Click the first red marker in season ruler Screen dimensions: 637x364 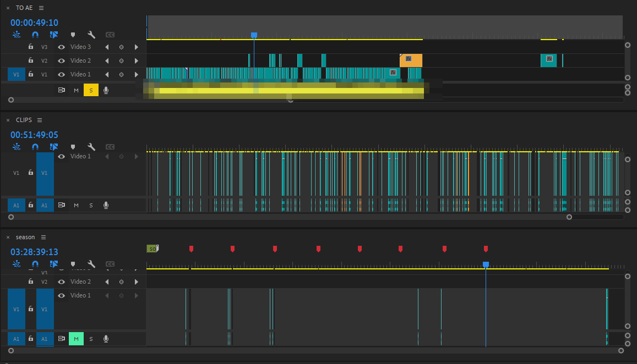coord(191,249)
